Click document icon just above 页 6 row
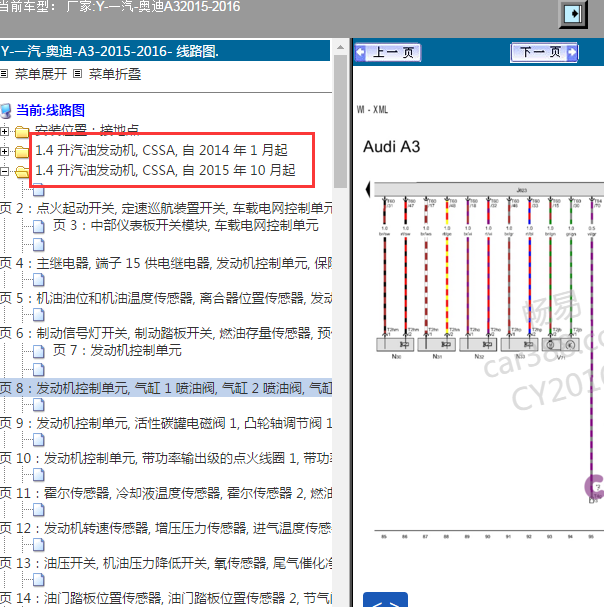 (39, 315)
